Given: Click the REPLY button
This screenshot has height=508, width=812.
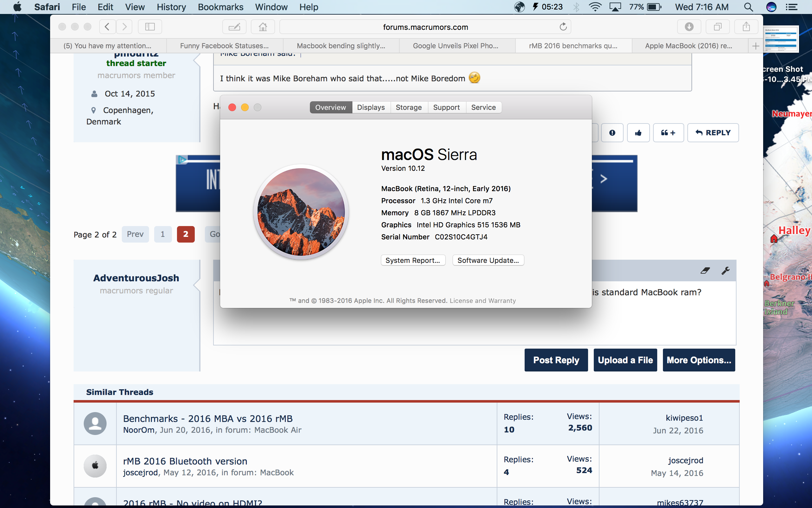Looking at the screenshot, I should tap(713, 133).
